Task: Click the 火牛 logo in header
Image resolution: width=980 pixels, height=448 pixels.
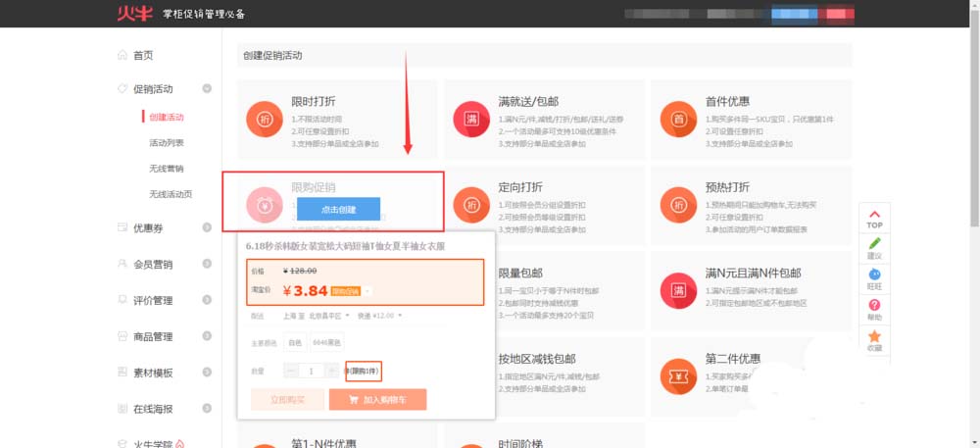Action: tap(134, 13)
